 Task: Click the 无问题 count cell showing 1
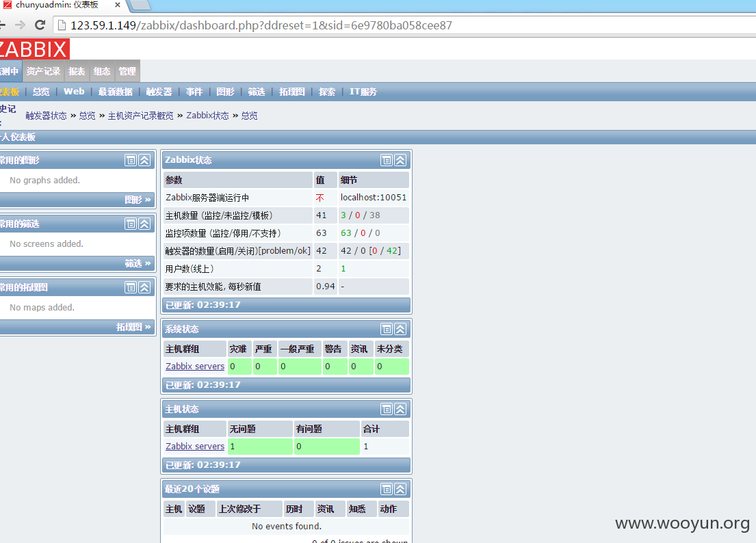pos(260,446)
